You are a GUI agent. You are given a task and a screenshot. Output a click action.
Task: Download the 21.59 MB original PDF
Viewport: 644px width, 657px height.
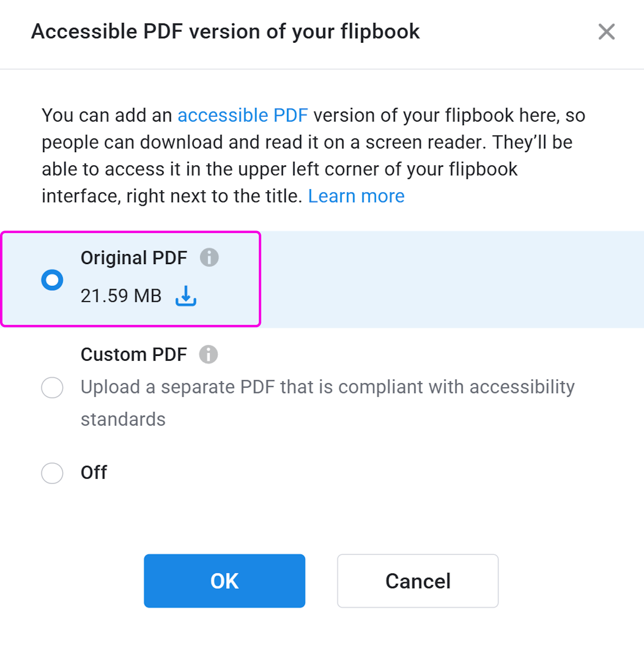(x=186, y=296)
